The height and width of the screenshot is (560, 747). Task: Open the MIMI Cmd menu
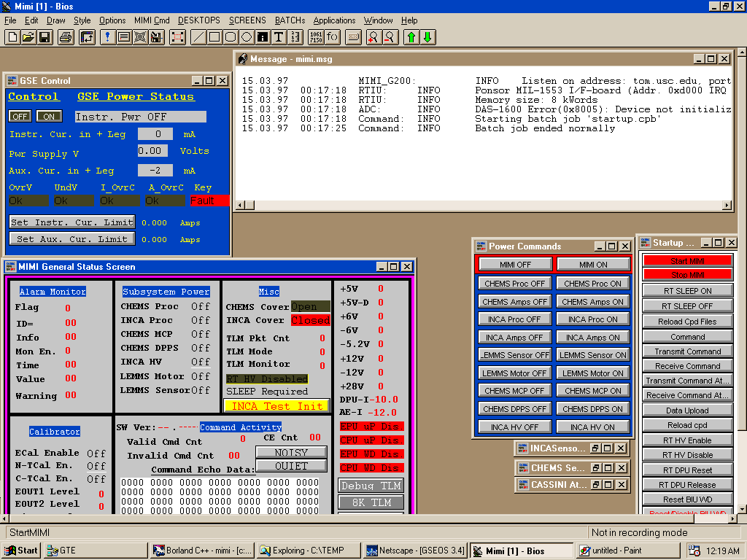[x=152, y=20]
